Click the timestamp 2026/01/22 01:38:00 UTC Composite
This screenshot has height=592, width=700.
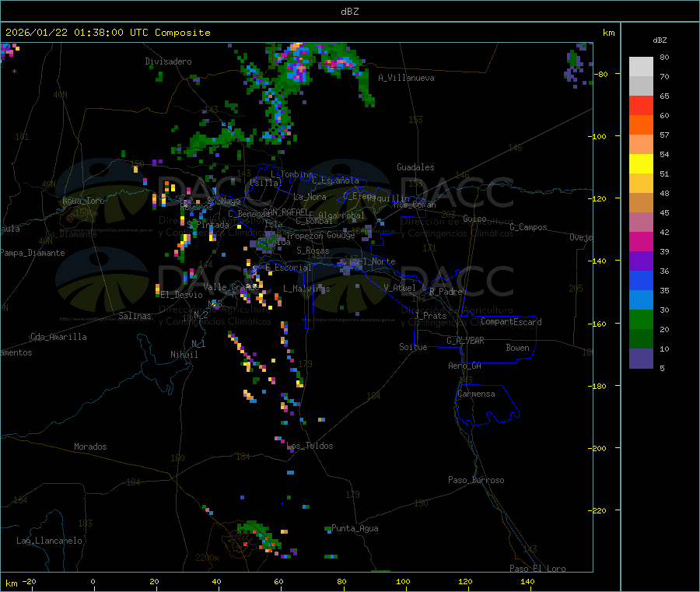(107, 33)
